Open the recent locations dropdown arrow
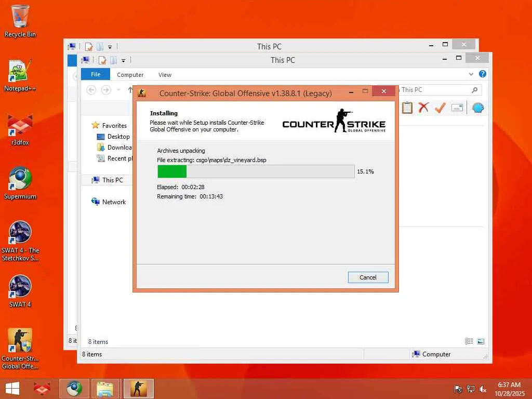The height and width of the screenshot is (399, 532). click(x=118, y=90)
